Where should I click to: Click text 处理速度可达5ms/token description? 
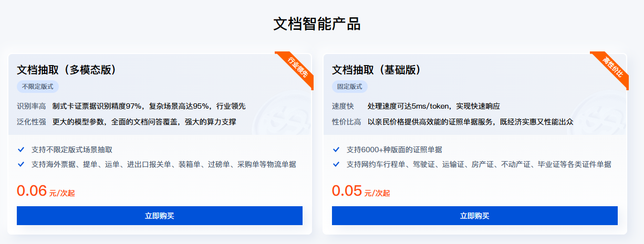434,106
